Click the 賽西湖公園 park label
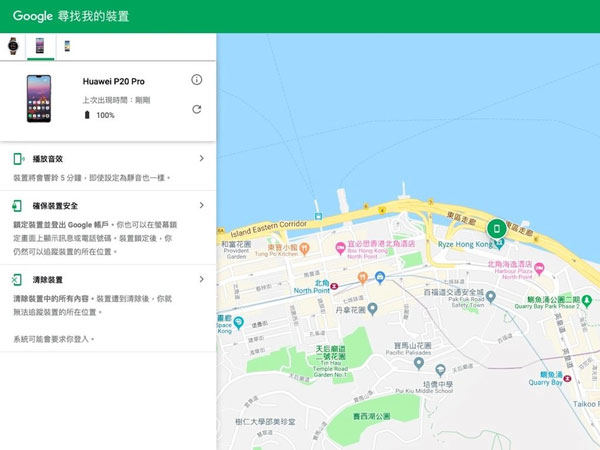Image resolution: width=600 pixels, height=450 pixels. 371,416
